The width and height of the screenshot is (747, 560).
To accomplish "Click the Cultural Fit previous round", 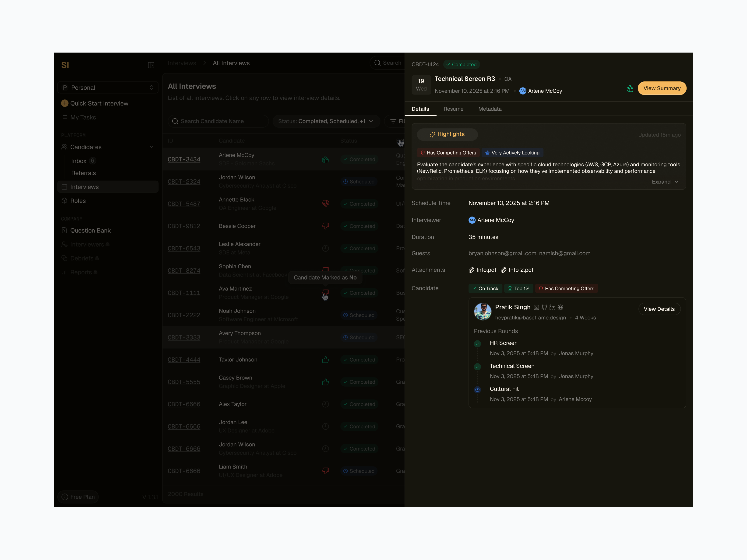I will (x=504, y=389).
